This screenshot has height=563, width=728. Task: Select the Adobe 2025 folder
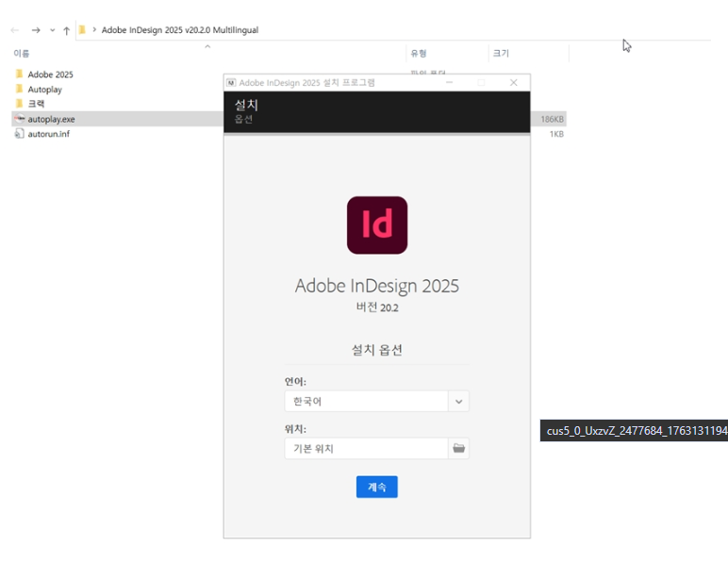[50, 75]
